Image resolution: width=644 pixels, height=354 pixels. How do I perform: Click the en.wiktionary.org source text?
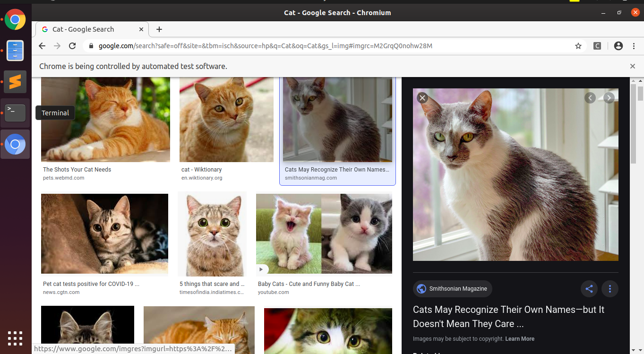(x=202, y=178)
